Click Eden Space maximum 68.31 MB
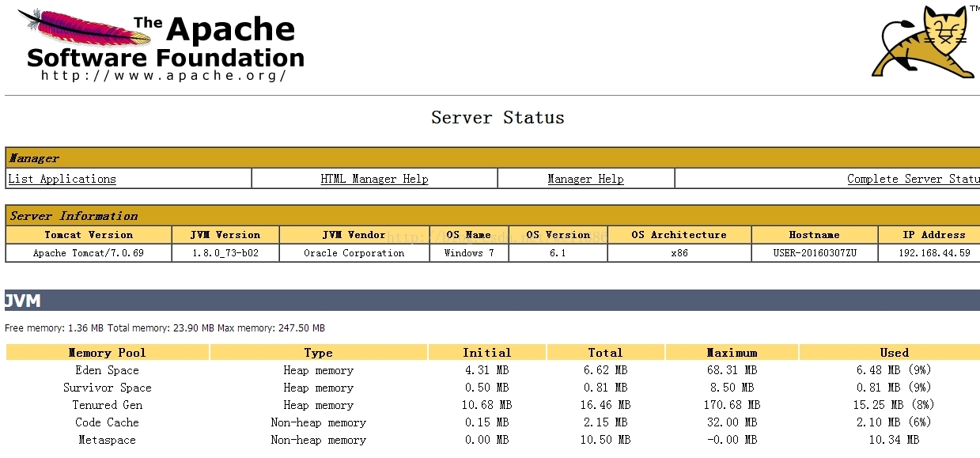Viewport: 980px width, 458px height. coord(732,370)
